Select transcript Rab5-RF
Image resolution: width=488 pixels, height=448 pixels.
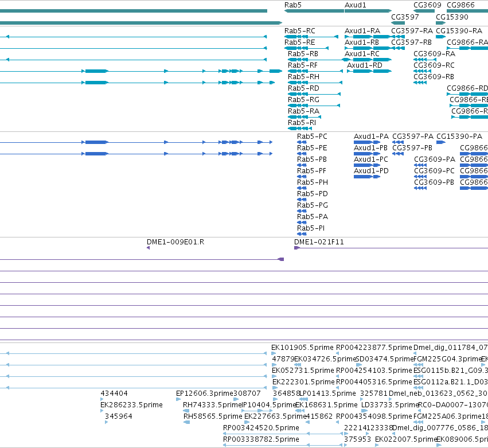point(303,65)
